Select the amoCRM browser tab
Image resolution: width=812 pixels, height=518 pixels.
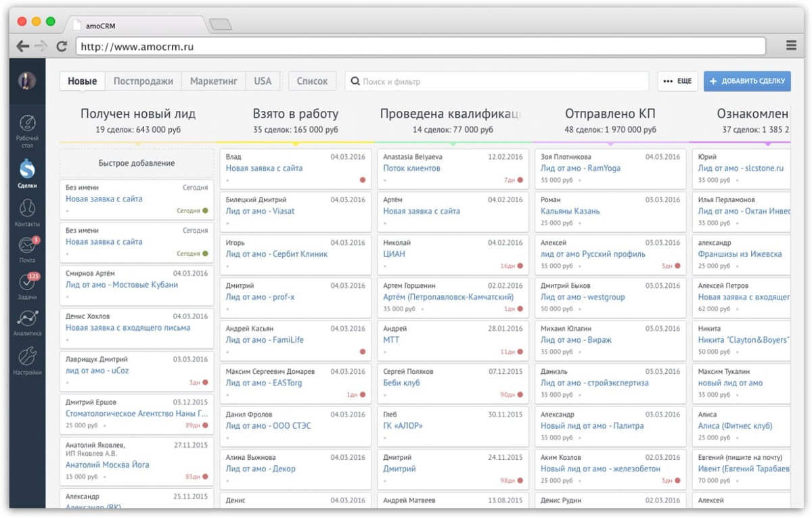[135, 25]
